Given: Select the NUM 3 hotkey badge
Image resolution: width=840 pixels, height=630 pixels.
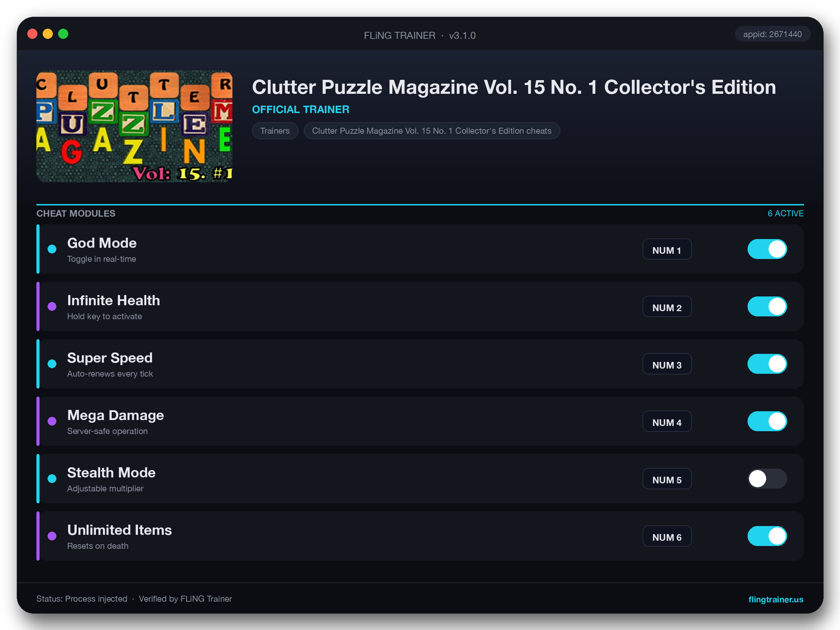Looking at the screenshot, I should pyautogui.click(x=667, y=364).
